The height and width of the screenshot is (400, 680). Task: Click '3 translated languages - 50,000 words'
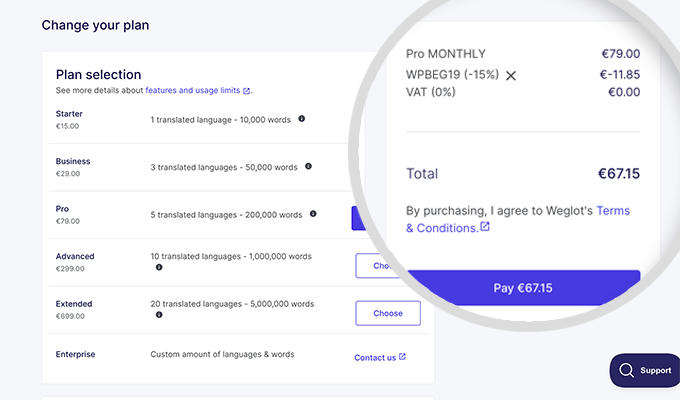[224, 167]
